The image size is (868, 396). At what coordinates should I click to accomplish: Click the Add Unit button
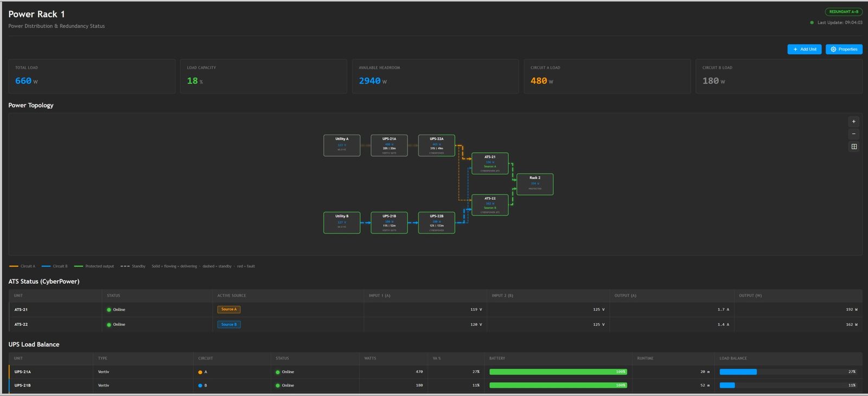point(804,49)
